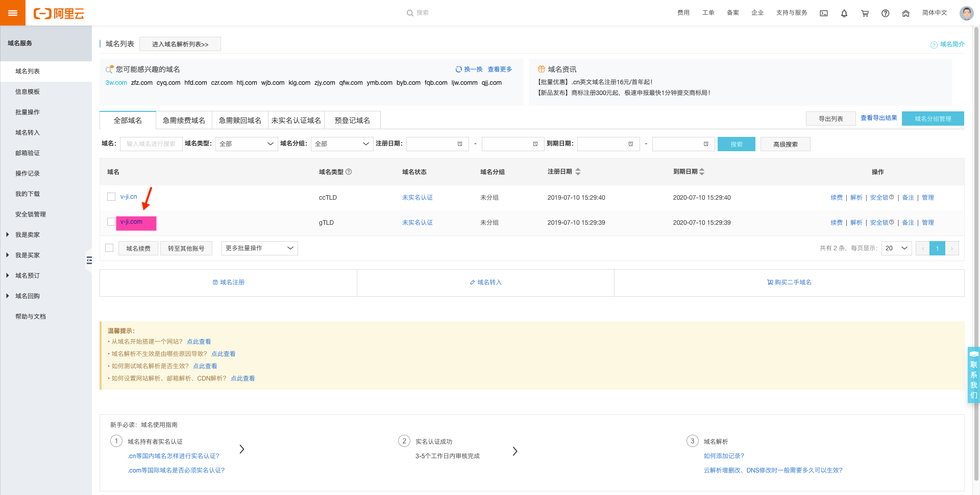Image resolution: width=980 pixels, height=495 pixels.
Task: Click the help question mark icon
Action: pyautogui.click(x=885, y=13)
